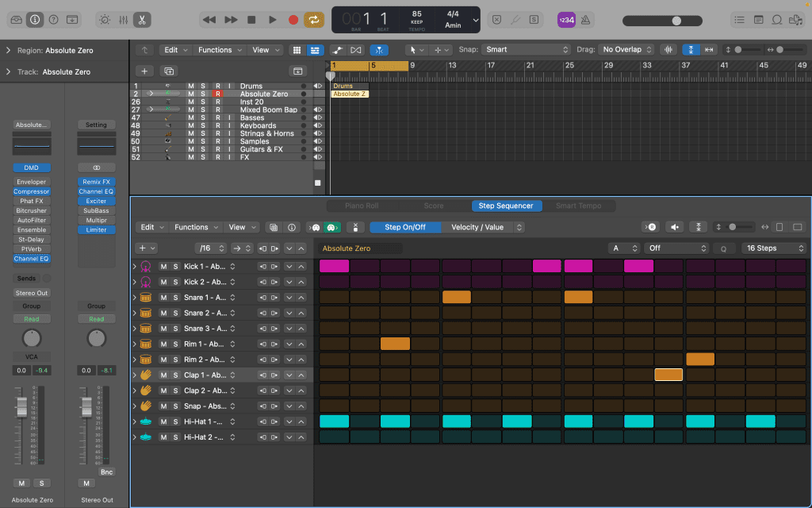Switch to the Smart Tempo tab
Image resolution: width=812 pixels, height=508 pixels.
(578, 206)
